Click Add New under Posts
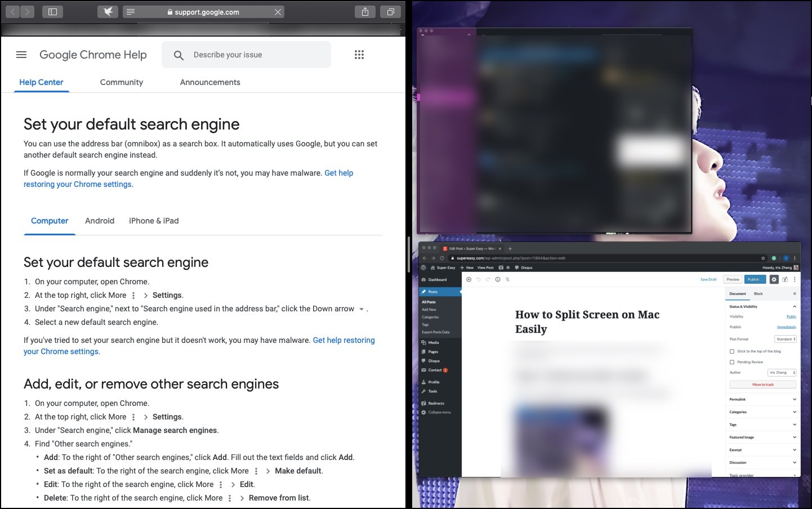Viewport: 812px width, 509px height. tap(429, 310)
